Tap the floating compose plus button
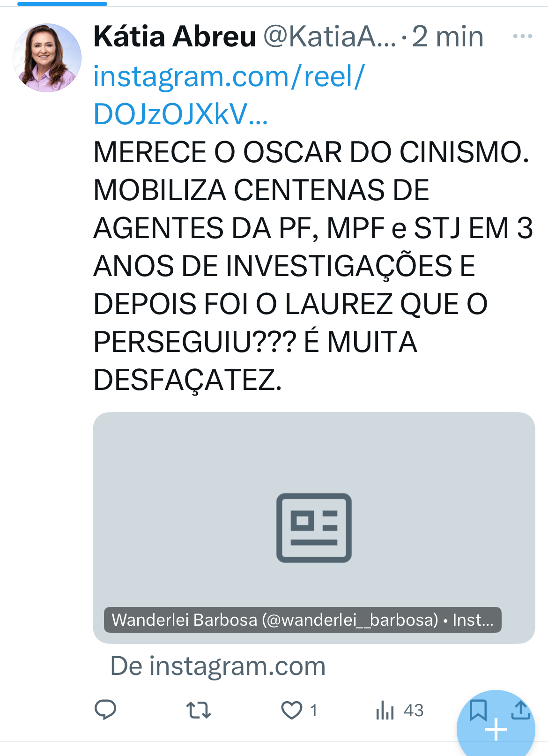548x756 pixels. (496, 729)
